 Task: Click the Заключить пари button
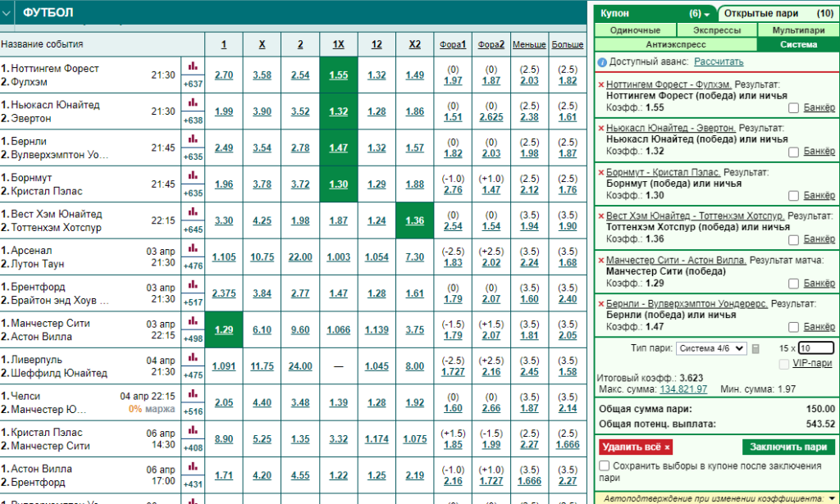tap(788, 447)
